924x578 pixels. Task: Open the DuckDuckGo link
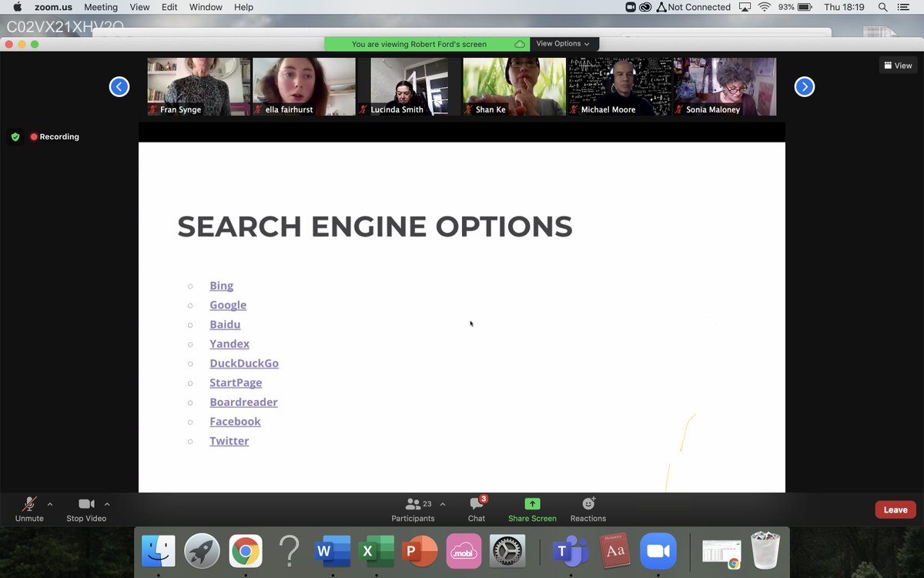[244, 363]
